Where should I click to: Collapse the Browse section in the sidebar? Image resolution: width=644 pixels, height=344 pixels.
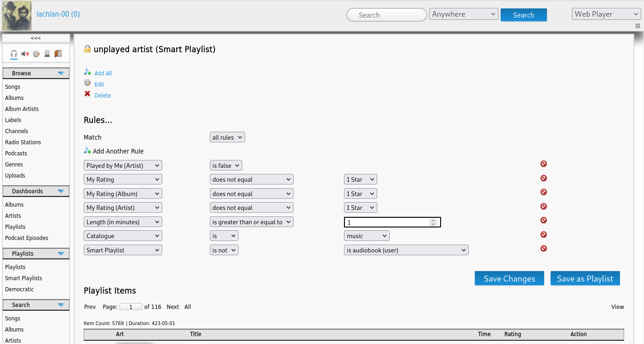61,73
